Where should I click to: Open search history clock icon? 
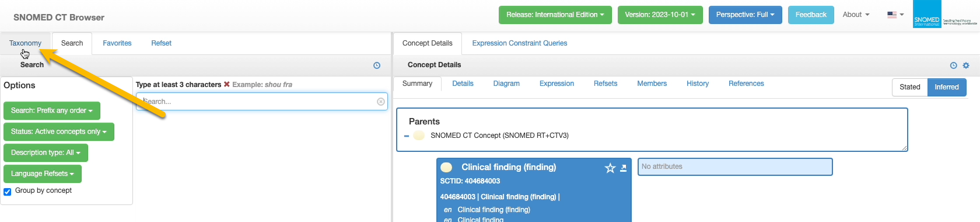click(377, 65)
